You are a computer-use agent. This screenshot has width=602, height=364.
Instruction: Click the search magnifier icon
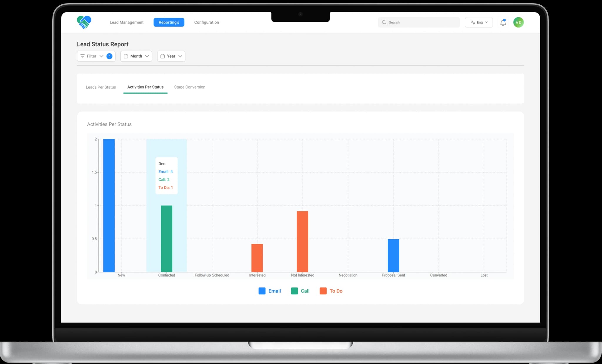(384, 22)
